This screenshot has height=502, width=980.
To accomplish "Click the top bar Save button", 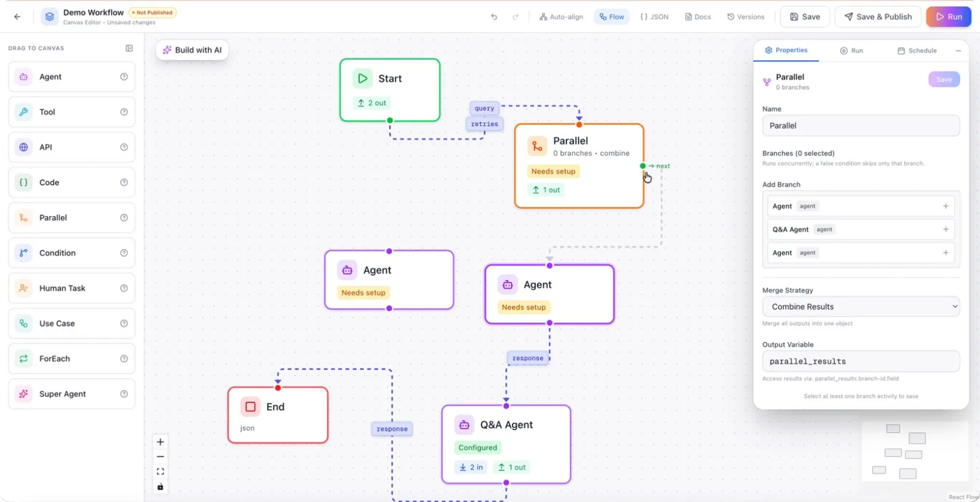I will click(805, 17).
